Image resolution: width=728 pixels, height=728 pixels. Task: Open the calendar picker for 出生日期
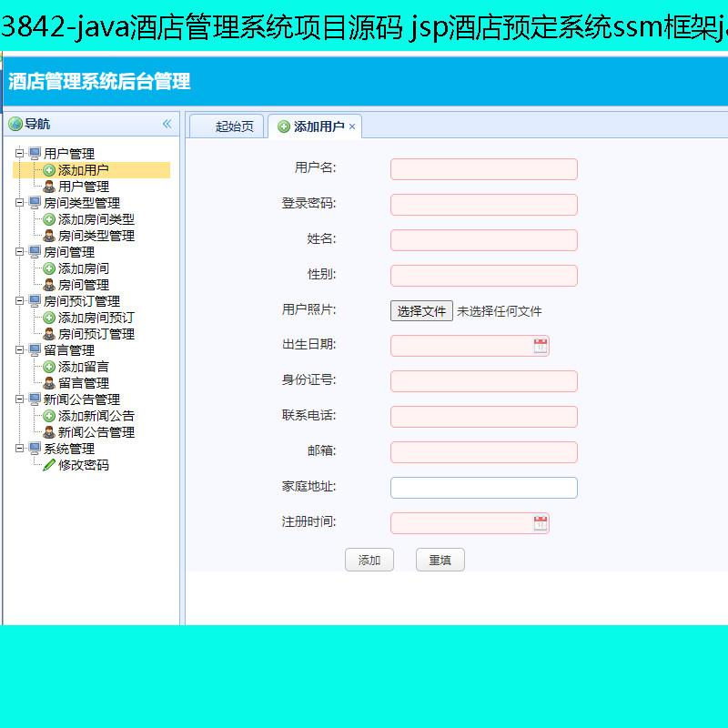point(541,345)
